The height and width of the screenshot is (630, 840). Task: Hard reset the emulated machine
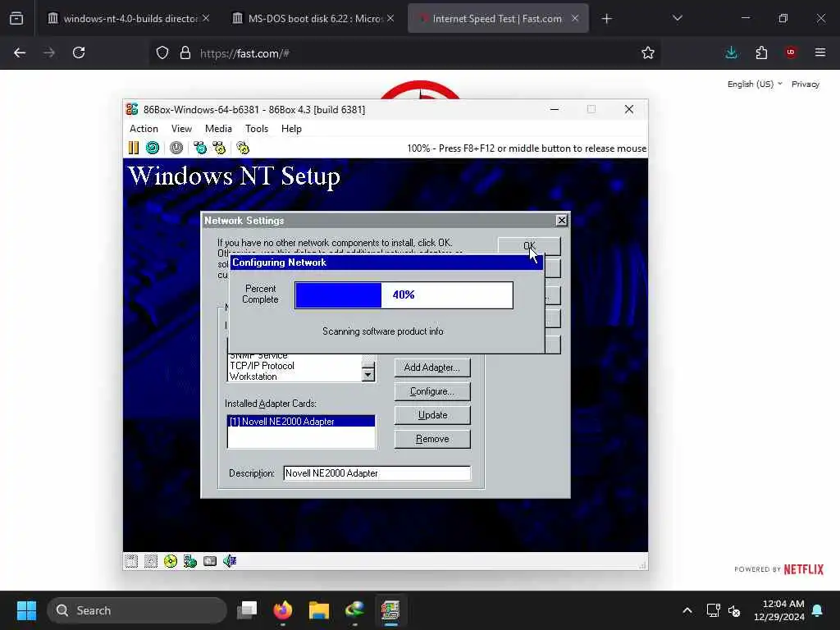tap(152, 148)
